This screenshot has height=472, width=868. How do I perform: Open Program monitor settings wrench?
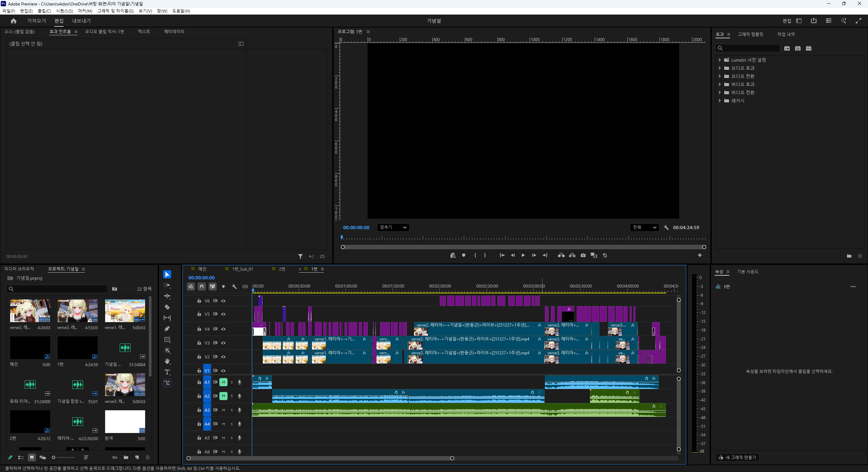666,228
